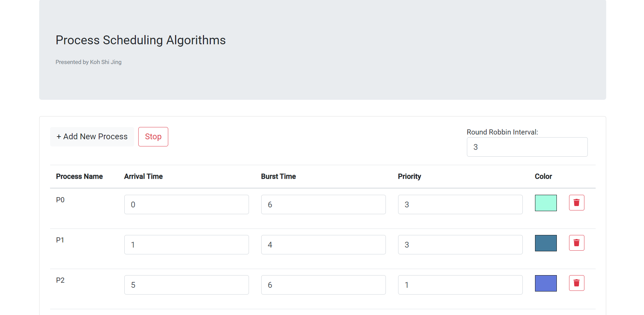Viewport: 644px width, 315px height.
Task: Open the P2 purple-blue color swatch
Action: (546, 283)
